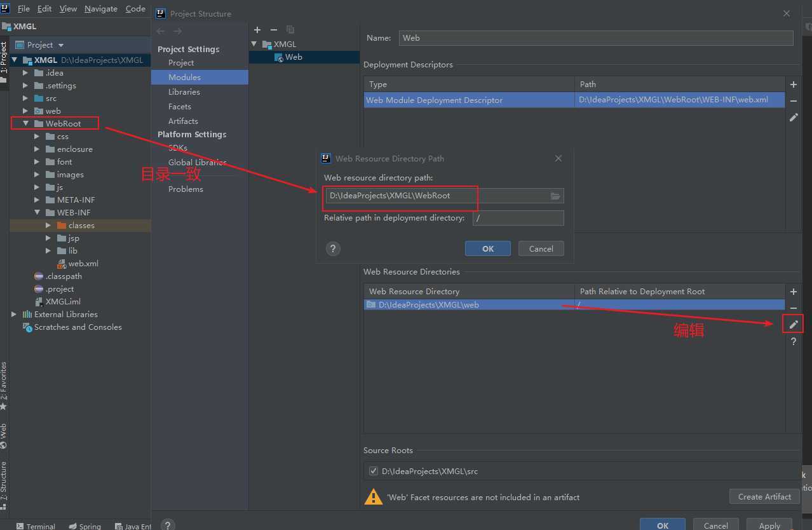Click the pencil edit icon for Web Resource Directories
The width and height of the screenshot is (812, 530).
click(x=793, y=325)
